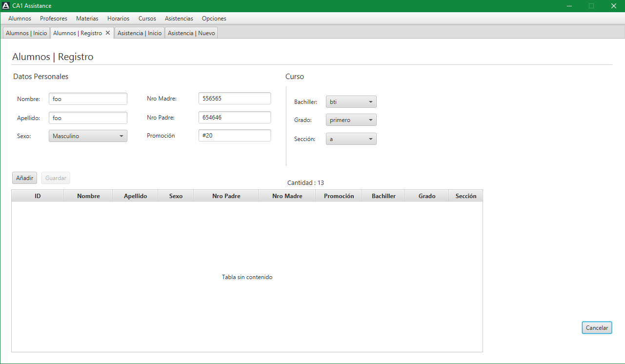Viewport: 625px width, 364px height.
Task: Click the Tabla sin contenido placeholder text
Action: pos(247,277)
